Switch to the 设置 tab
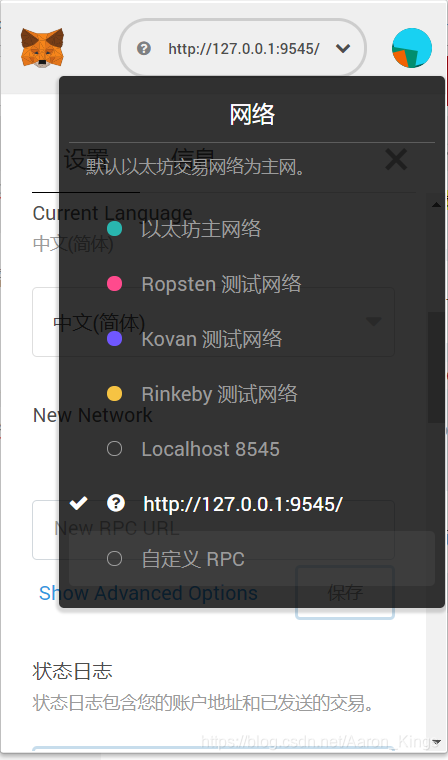This screenshot has width=448, height=760. [x=86, y=159]
